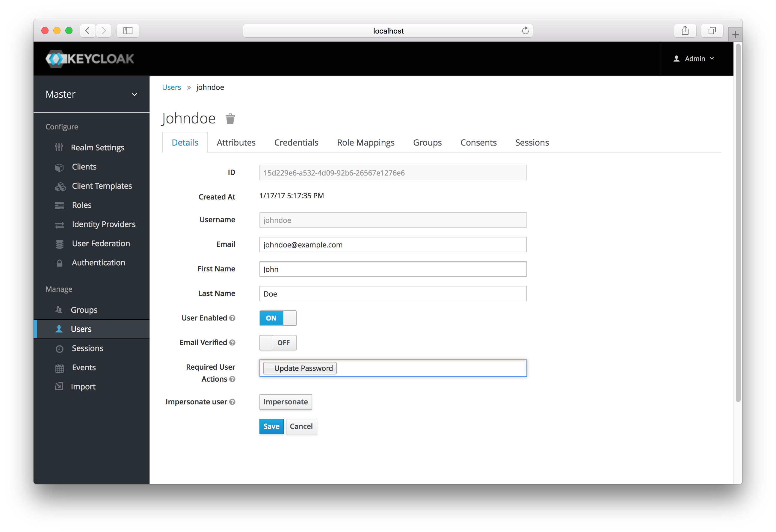Click the Users breadcrumb link
776x532 pixels.
tap(171, 87)
